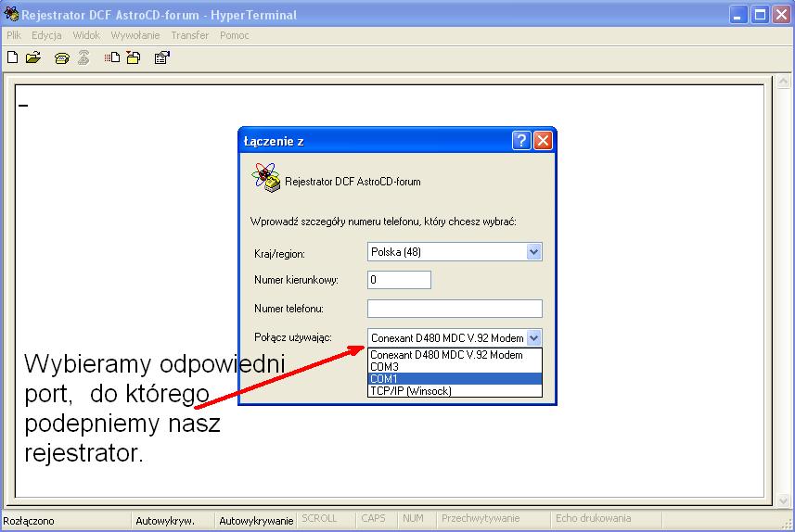Click the Numer telefonu input field

455,309
